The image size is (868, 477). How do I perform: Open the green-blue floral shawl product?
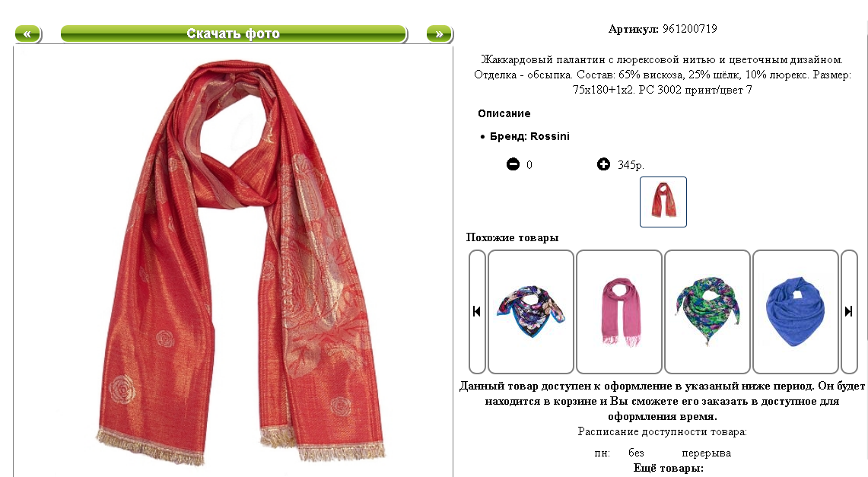(707, 312)
